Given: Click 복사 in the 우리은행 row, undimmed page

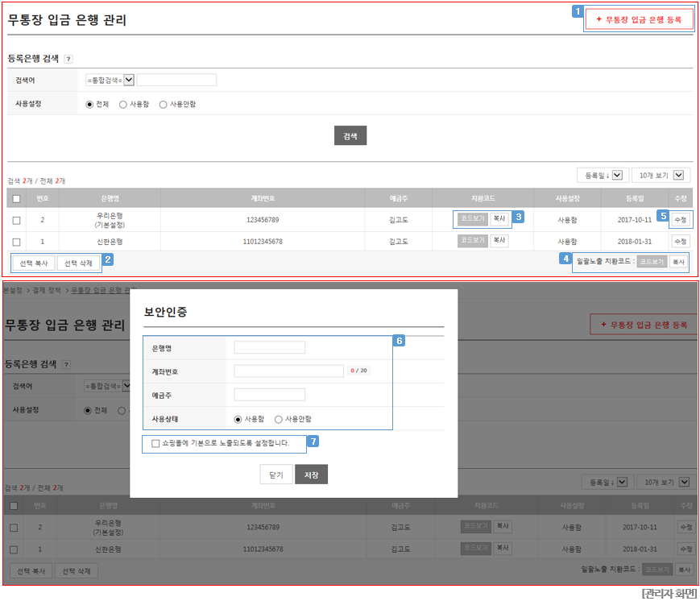Looking at the screenshot, I should coord(499,218).
